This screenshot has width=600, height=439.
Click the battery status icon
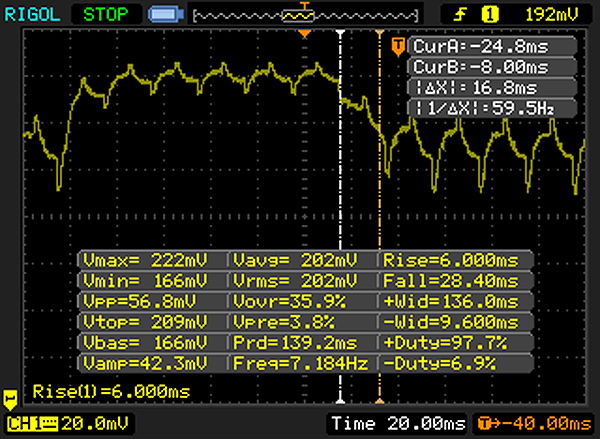(166, 15)
